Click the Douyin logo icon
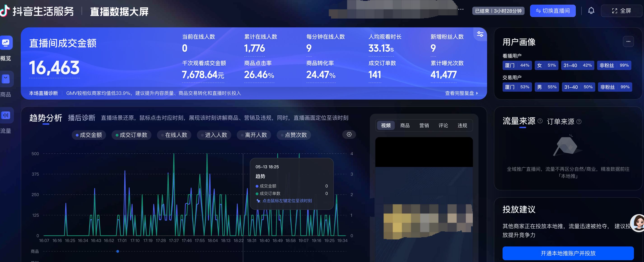This screenshot has height=262, width=644. pyautogui.click(x=5, y=11)
